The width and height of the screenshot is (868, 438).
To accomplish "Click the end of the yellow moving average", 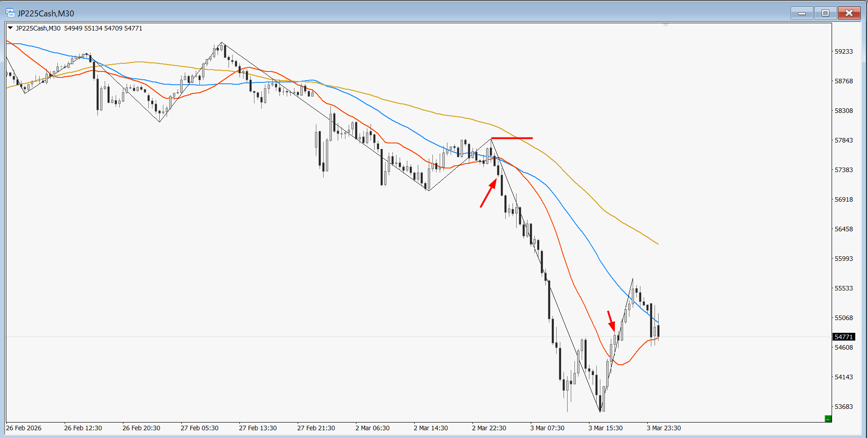I will point(657,244).
